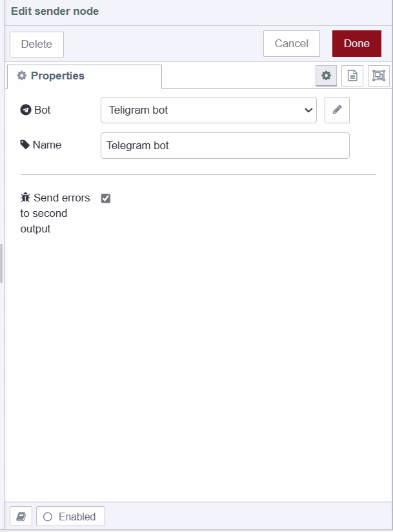Click the Edit sender node header
This screenshot has height=532, width=393.
click(x=55, y=11)
